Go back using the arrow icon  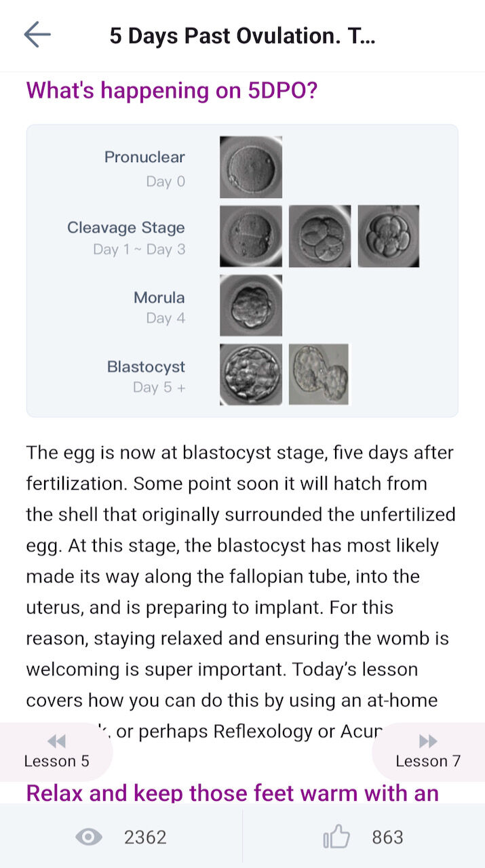pos(37,34)
